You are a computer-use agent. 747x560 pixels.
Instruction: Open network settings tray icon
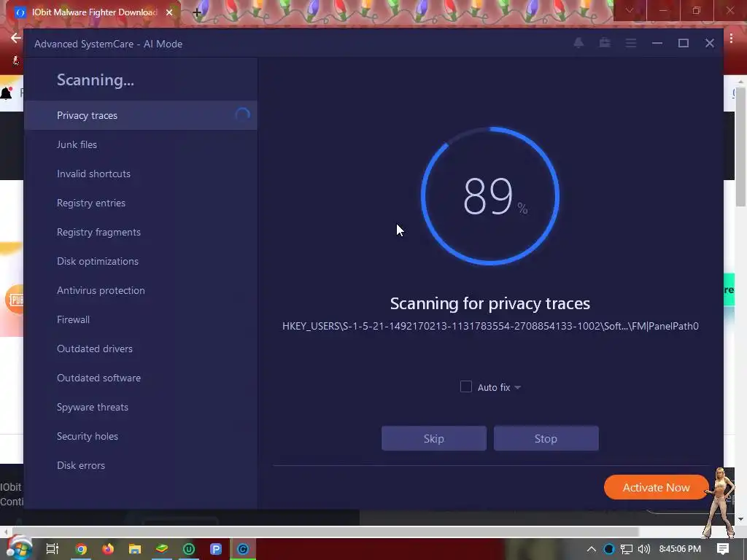pyautogui.click(x=627, y=550)
